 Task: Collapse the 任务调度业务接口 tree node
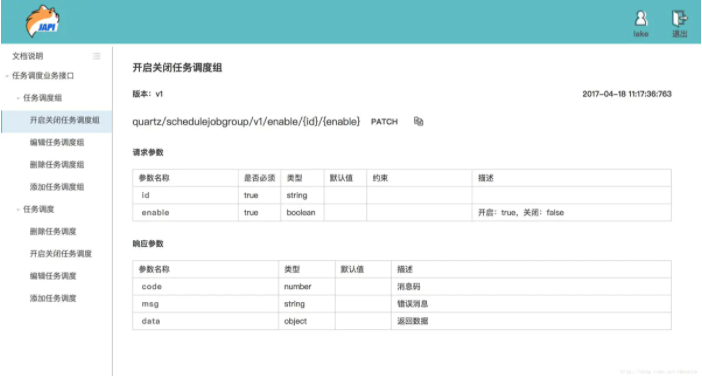pyautogui.click(x=7, y=76)
